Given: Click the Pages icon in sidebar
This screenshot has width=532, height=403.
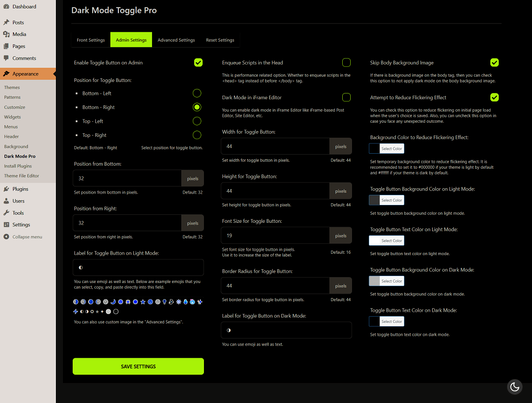Looking at the screenshot, I should pyautogui.click(x=6, y=46).
